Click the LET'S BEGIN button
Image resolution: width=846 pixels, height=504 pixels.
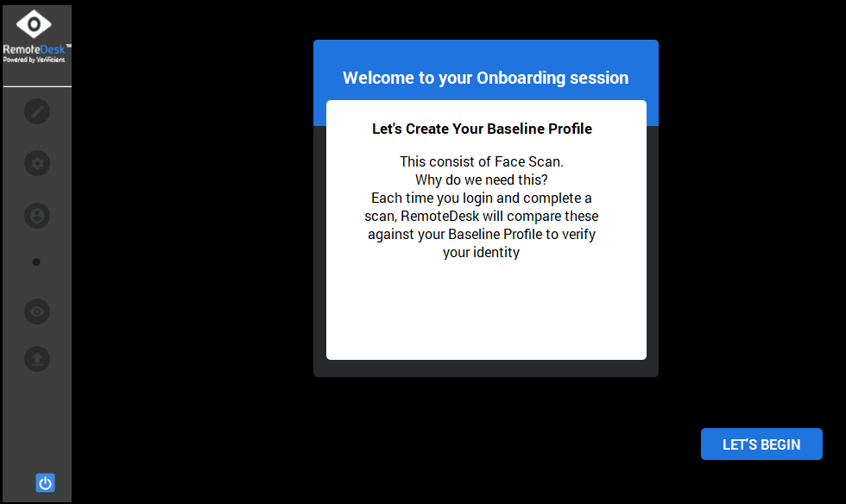(761, 444)
